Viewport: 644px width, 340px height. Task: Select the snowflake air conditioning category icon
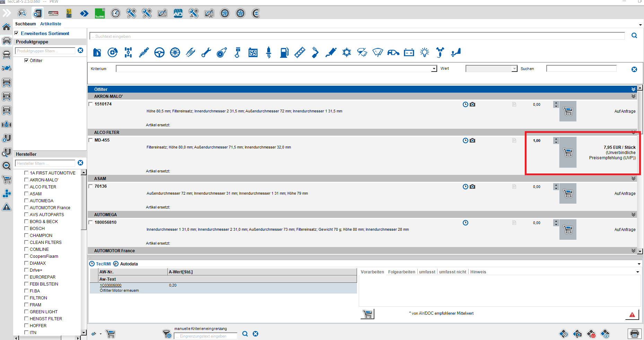347,52
